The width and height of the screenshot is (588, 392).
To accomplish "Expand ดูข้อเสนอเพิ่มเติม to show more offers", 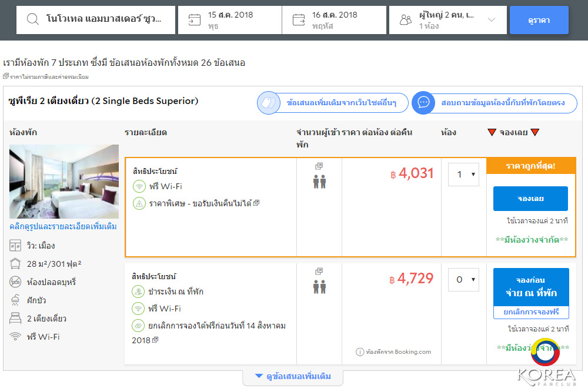I will [x=293, y=376].
